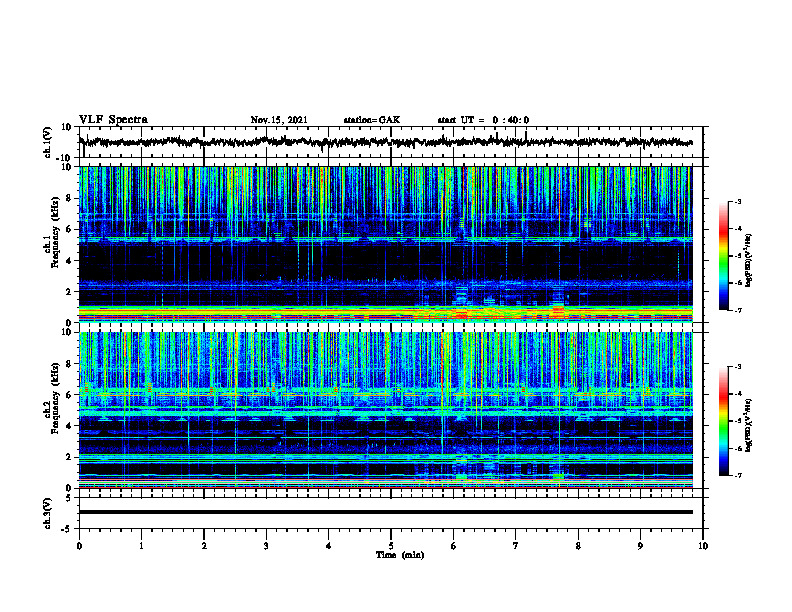Click the time axis tick label "0"
792x612 pixels.
[x=79, y=546]
